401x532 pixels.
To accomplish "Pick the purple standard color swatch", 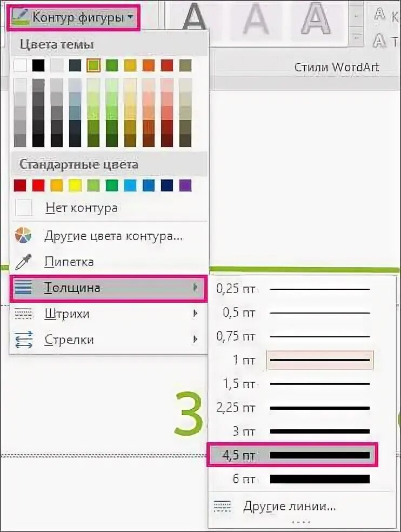I will pyautogui.click(x=185, y=185).
